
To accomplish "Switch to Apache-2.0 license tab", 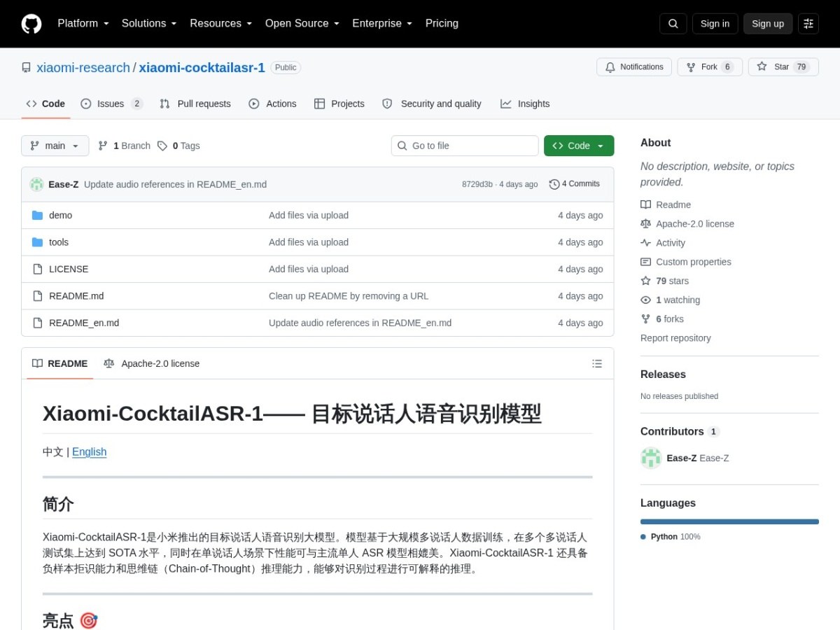I will pos(152,363).
